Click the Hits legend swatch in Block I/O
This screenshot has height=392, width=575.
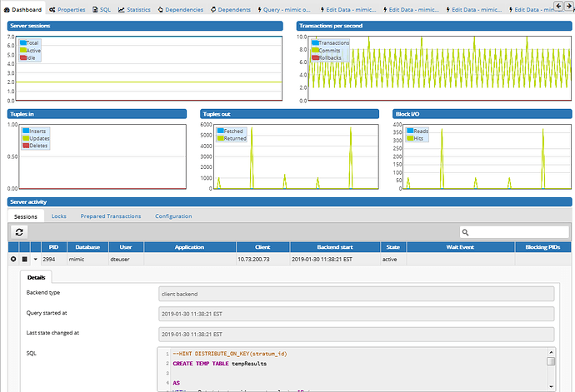pyautogui.click(x=410, y=138)
